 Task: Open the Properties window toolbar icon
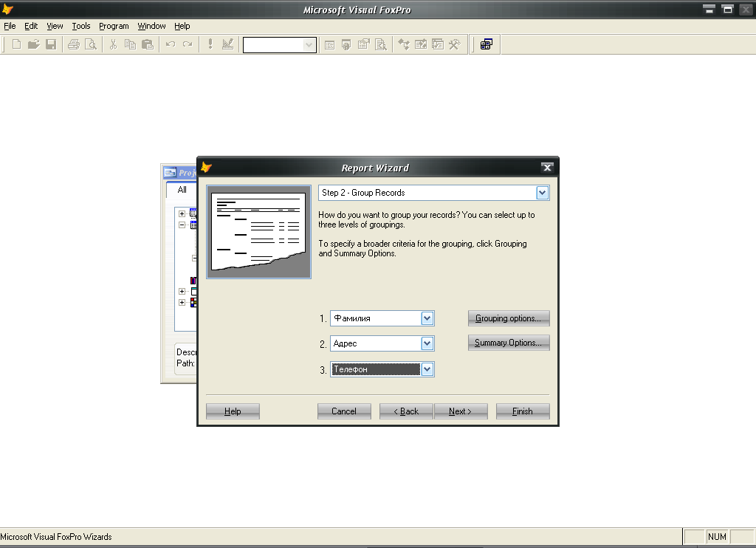pyautogui.click(x=363, y=45)
